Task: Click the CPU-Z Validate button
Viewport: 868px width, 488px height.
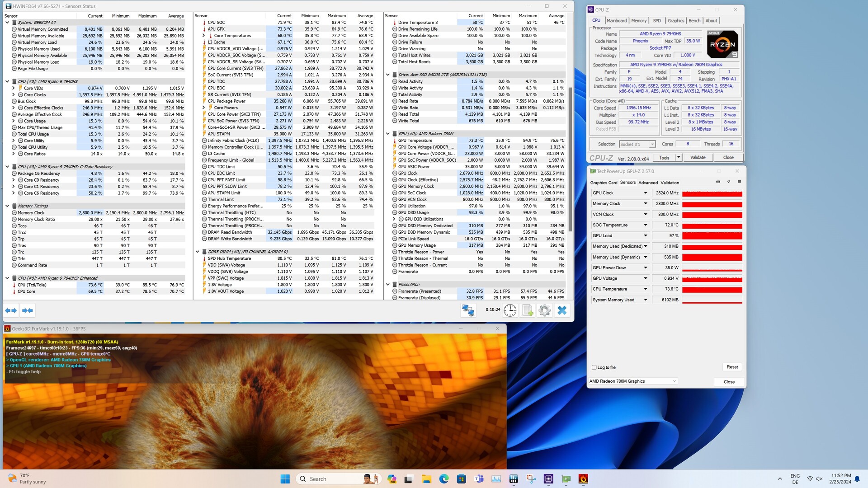Action: pos(698,157)
